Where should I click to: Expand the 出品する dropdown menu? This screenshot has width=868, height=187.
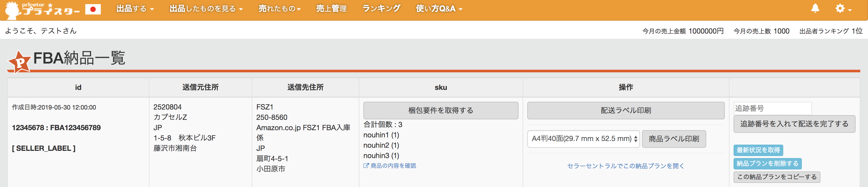(135, 9)
